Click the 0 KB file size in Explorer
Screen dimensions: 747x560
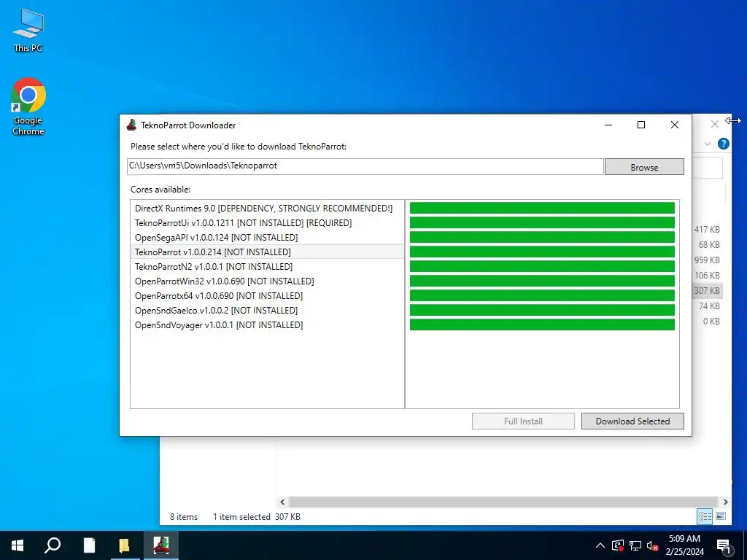[x=711, y=322]
